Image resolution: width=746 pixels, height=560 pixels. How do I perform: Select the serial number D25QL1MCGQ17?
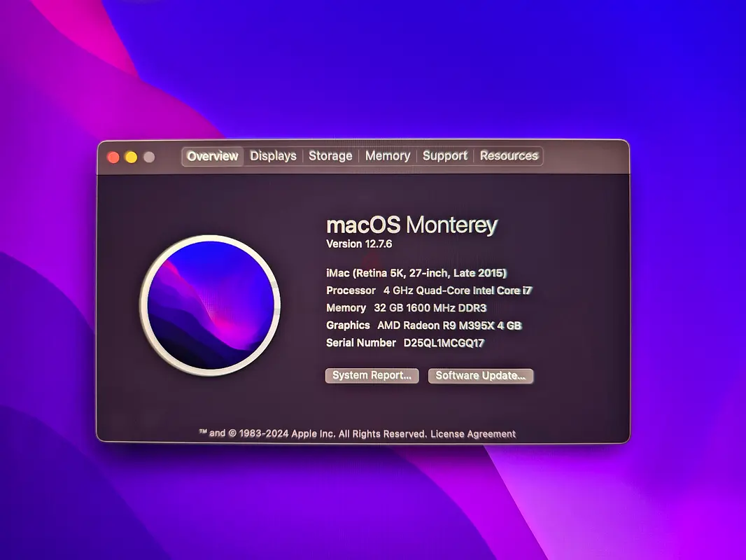(444, 343)
